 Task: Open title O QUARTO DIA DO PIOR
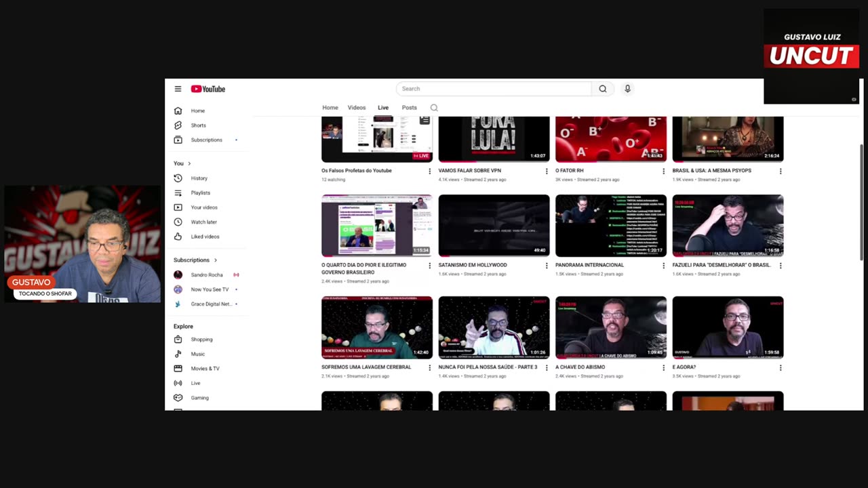coord(364,268)
